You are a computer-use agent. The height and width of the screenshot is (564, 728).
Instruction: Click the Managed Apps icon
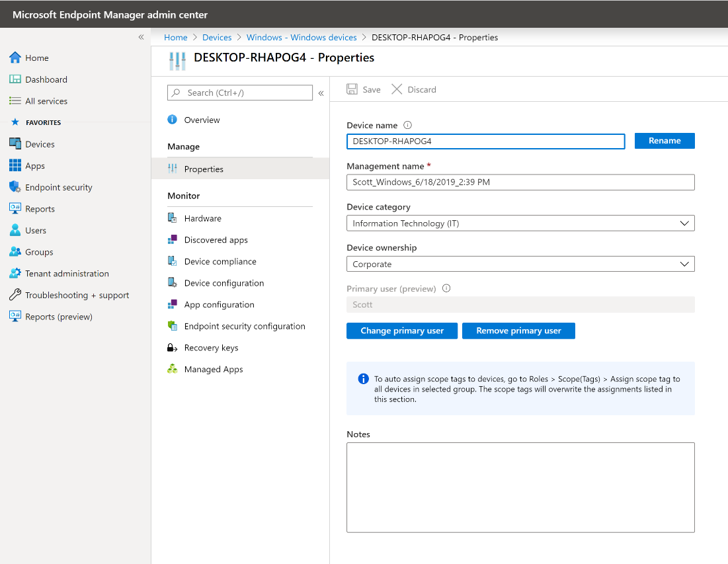(x=172, y=369)
